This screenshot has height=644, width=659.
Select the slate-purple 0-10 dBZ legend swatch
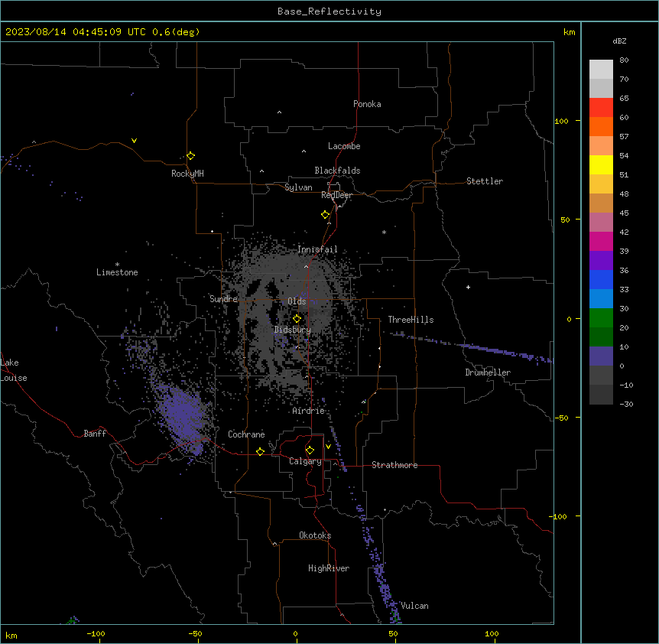601,356
